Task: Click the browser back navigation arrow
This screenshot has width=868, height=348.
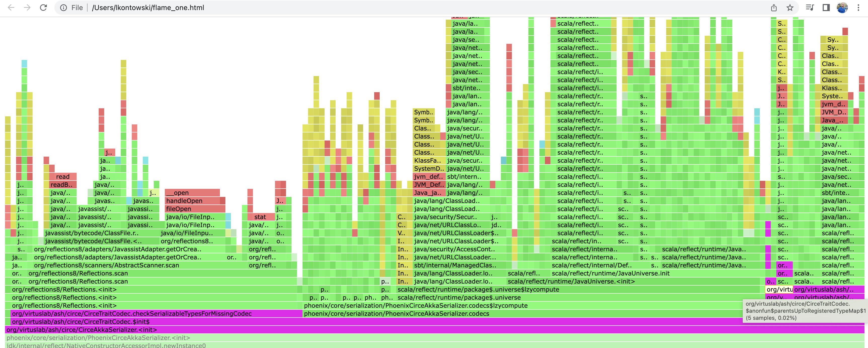Action: point(12,7)
